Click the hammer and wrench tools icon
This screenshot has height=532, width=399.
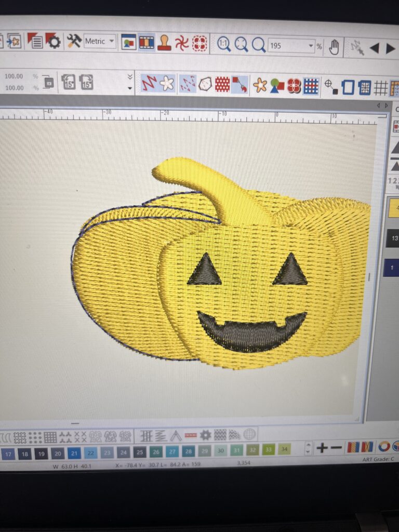(74, 41)
